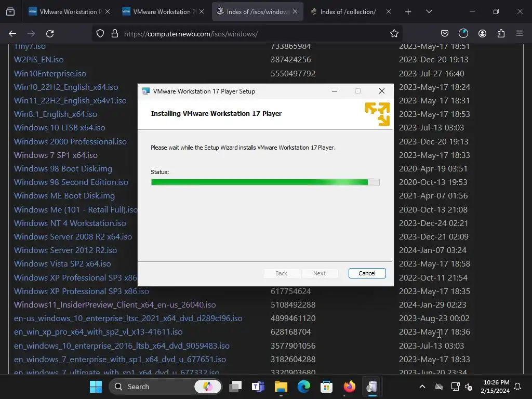Save page to Pocket
This screenshot has height=399, width=532.
pyautogui.click(x=445, y=34)
